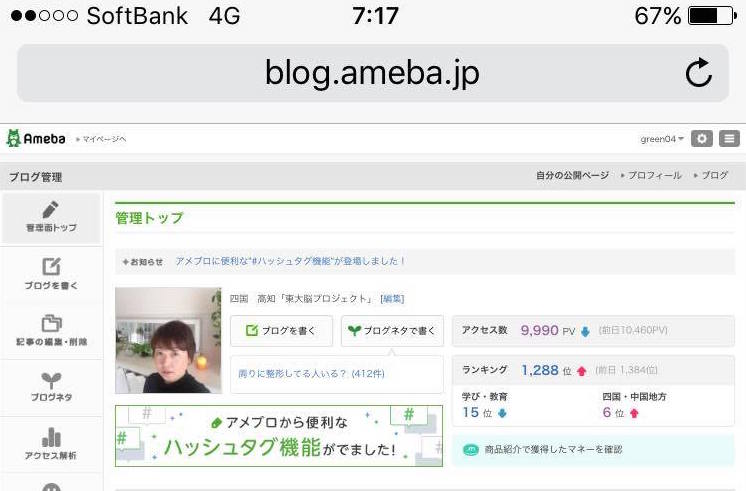
Task: Click the Ameba logo
Action: click(x=36, y=138)
